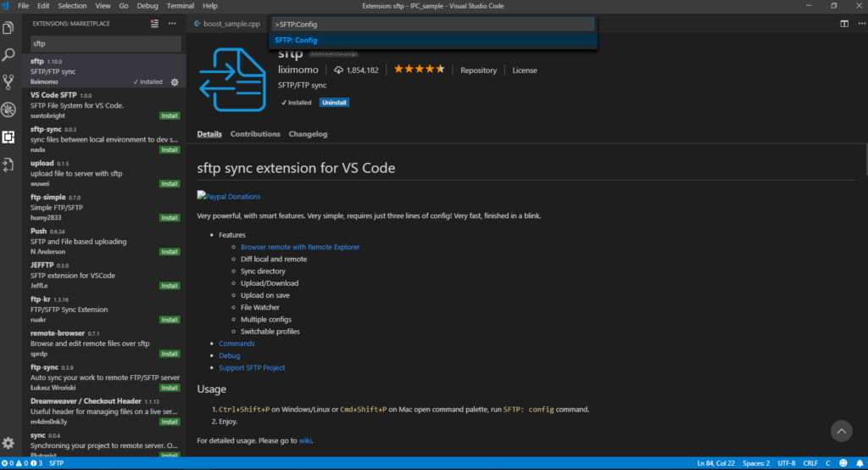Open the Debug link in features list
Image resolution: width=868 pixels, height=470 pixels.
(x=229, y=355)
